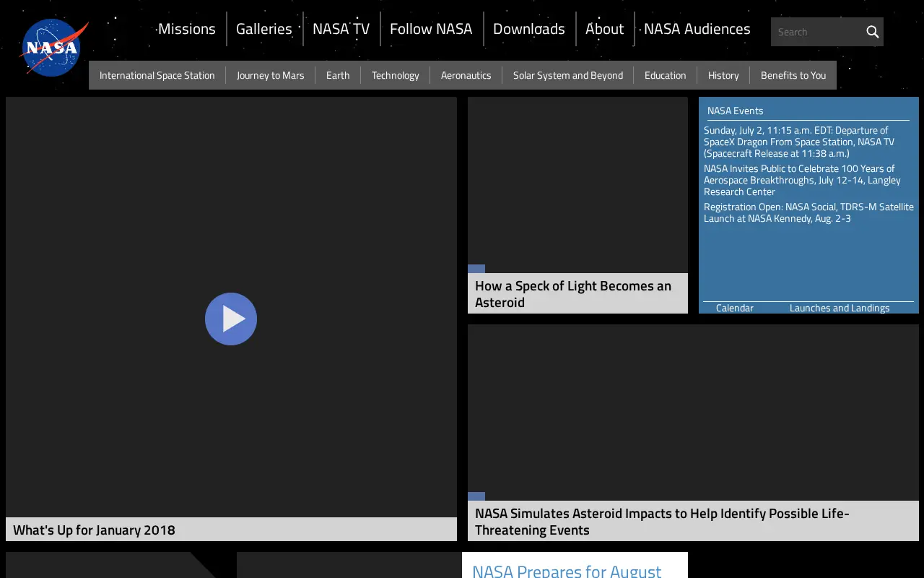Click the search magnifier icon
This screenshot has width=924, height=578.
coord(873,32)
